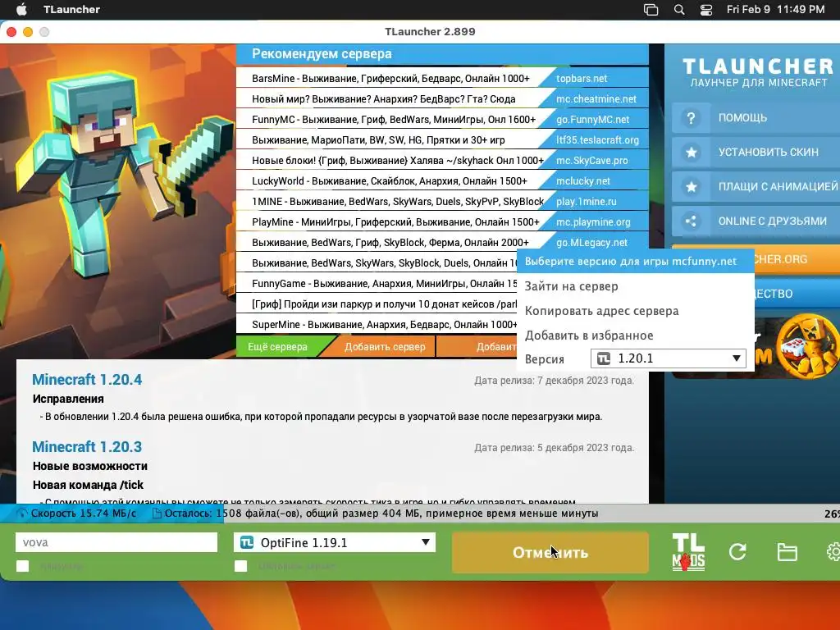Open the Установить скин sidebar button
The height and width of the screenshot is (630, 840).
click(756, 152)
